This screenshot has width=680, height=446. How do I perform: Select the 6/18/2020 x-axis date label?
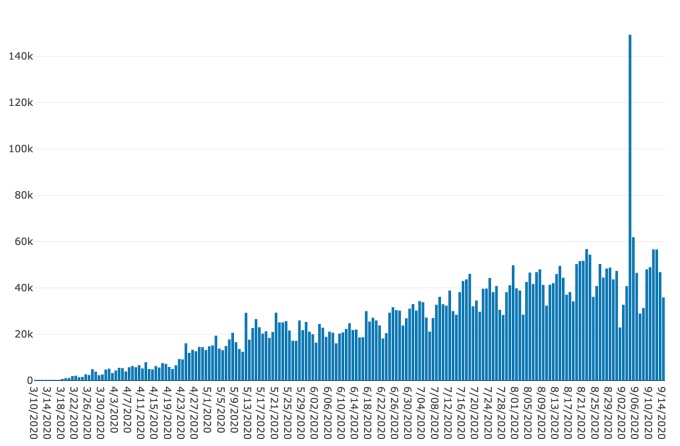[x=368, y=413]
